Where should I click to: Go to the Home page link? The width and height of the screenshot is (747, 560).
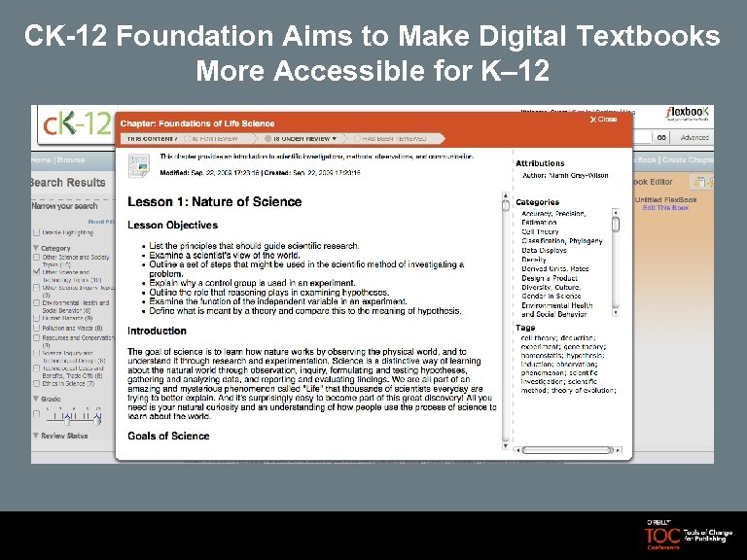coord(41,160)
